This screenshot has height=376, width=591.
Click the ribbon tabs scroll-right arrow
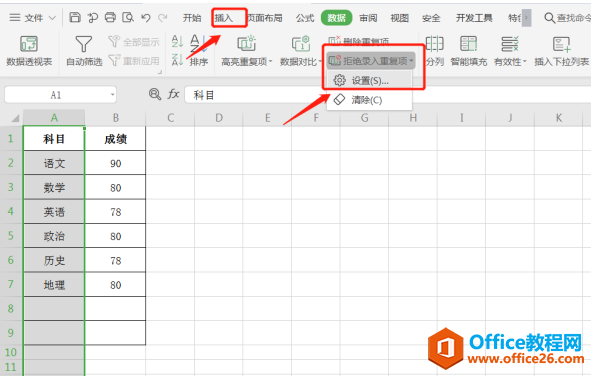pos(527,18)
